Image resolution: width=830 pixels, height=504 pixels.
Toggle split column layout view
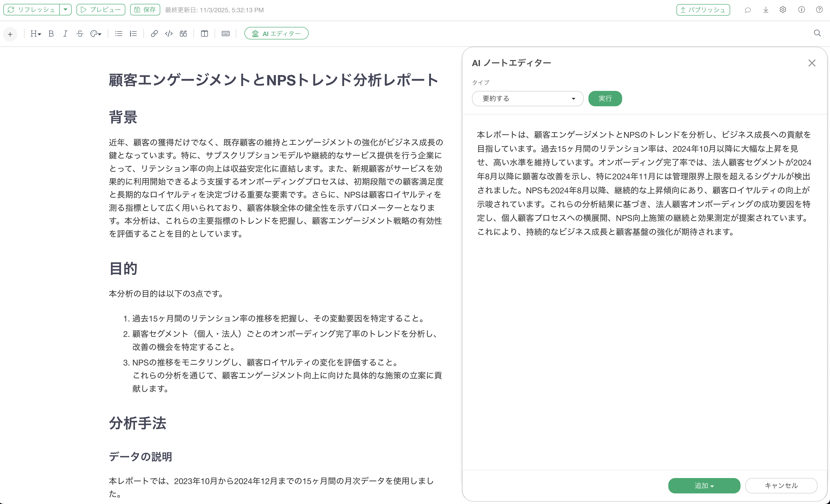pos(204,34)
